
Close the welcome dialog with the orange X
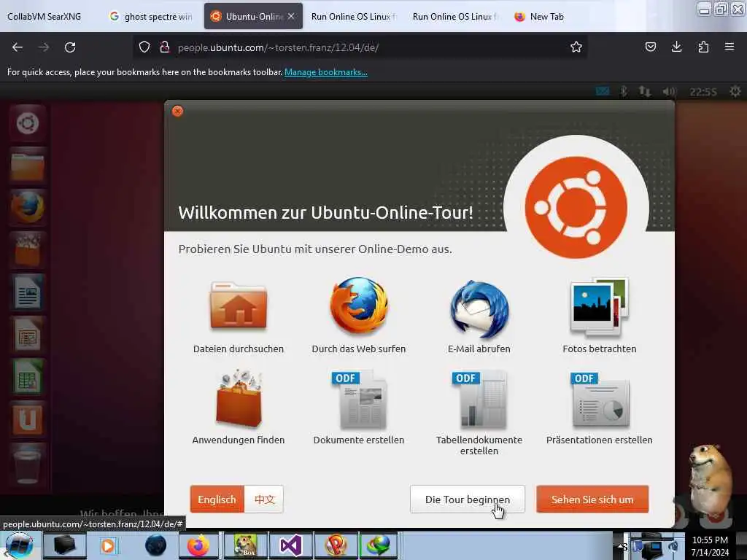[x=178, y=112]
